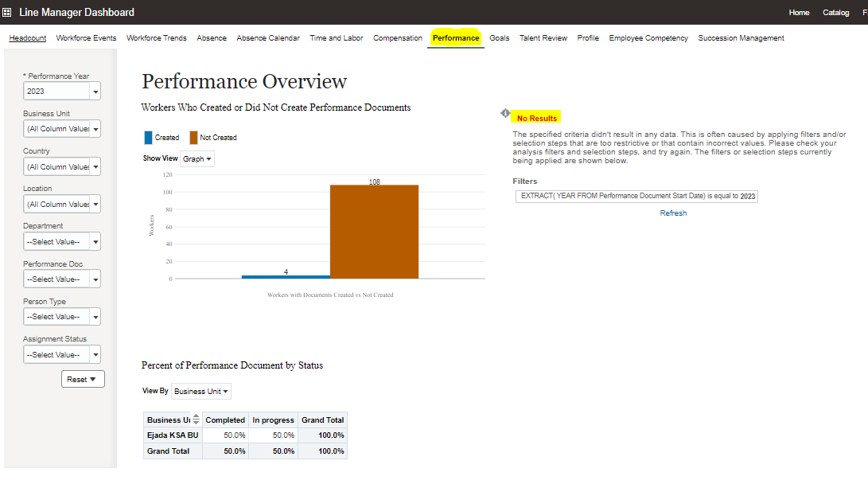Screen dimensions: 868x484
Task: Open the View By Business Unit dropdown
Action: tap(200, 391)
